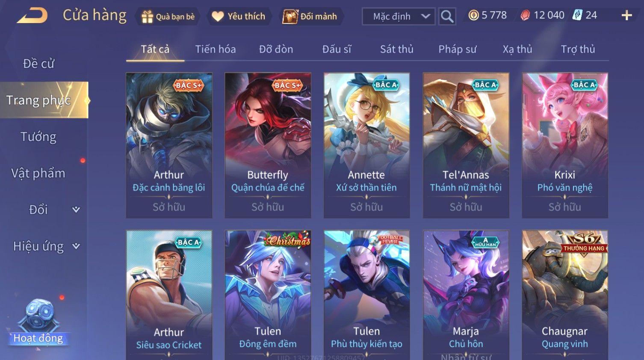Open the Mặc định sort dropdown
644x360 pixels.
[399, 17]
